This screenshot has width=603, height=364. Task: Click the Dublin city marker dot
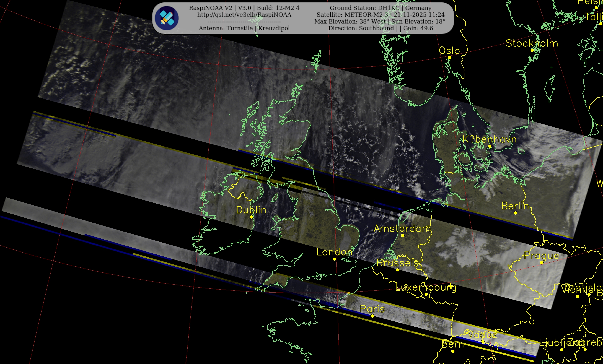(x=251, y=217)
